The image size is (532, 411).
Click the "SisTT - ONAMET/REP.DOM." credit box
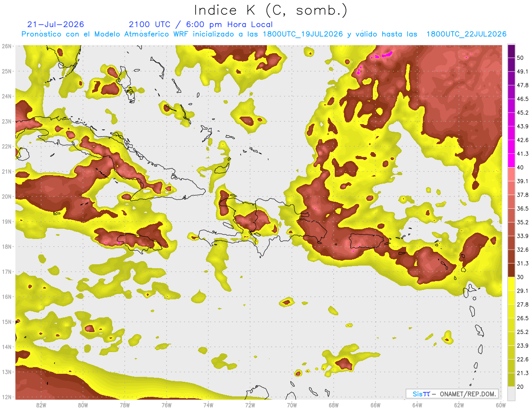pyautogui.click(x=452, y=394)
